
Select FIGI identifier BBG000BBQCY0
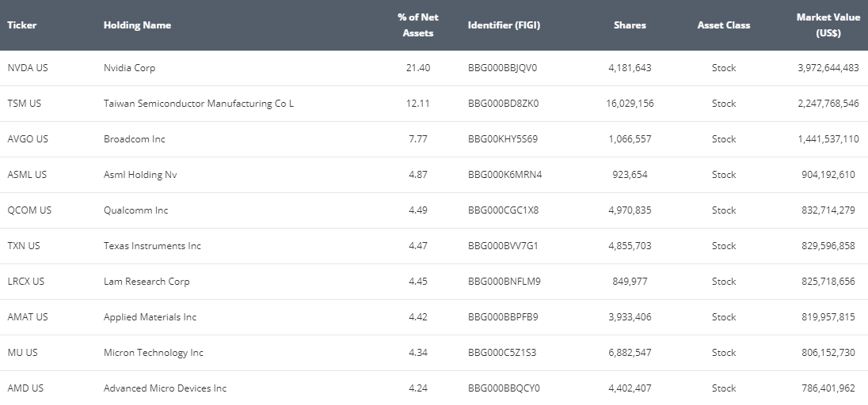(x=504, y=388)
